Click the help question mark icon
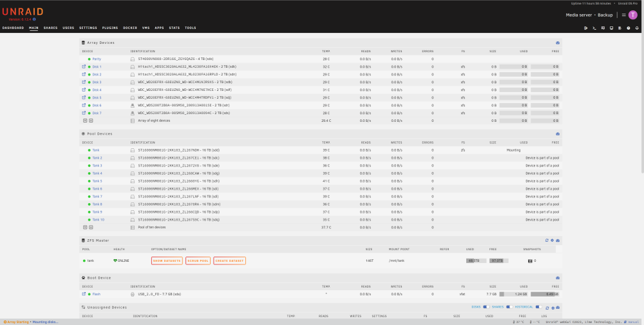The image size is (644, 325). coord(629,28)
